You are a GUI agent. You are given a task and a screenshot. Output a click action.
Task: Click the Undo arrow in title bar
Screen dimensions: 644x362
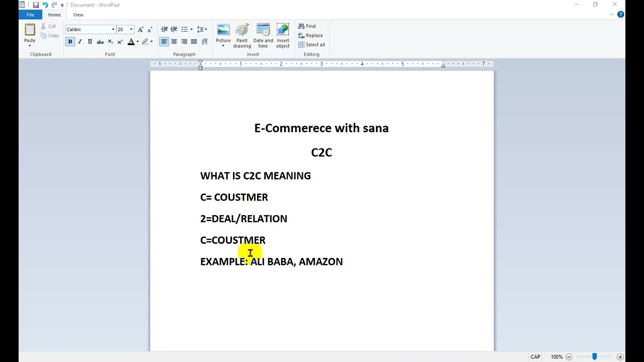coord(45,5)
